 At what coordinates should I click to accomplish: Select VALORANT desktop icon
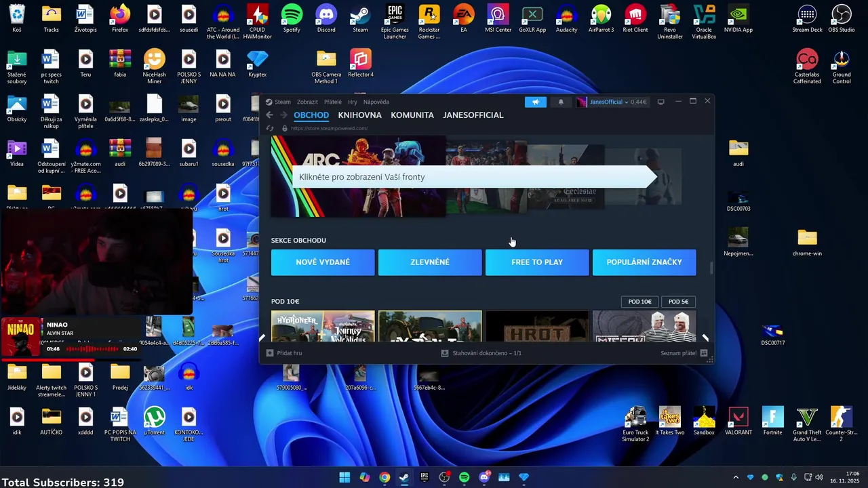point(738,422)
